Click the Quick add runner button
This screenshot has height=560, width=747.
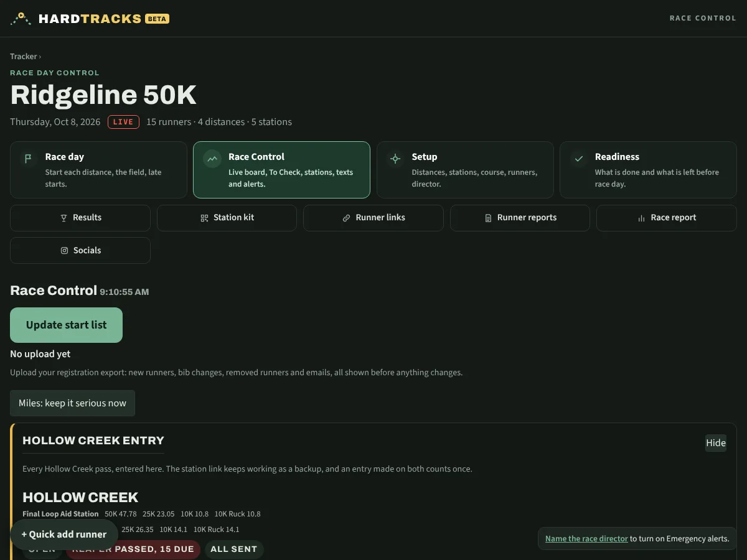[64, 534]
